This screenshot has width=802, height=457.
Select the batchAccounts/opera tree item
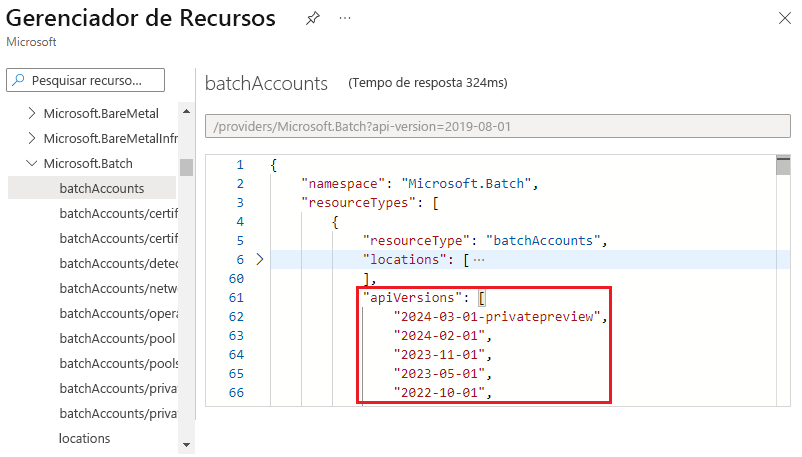(x=110, y=313)
